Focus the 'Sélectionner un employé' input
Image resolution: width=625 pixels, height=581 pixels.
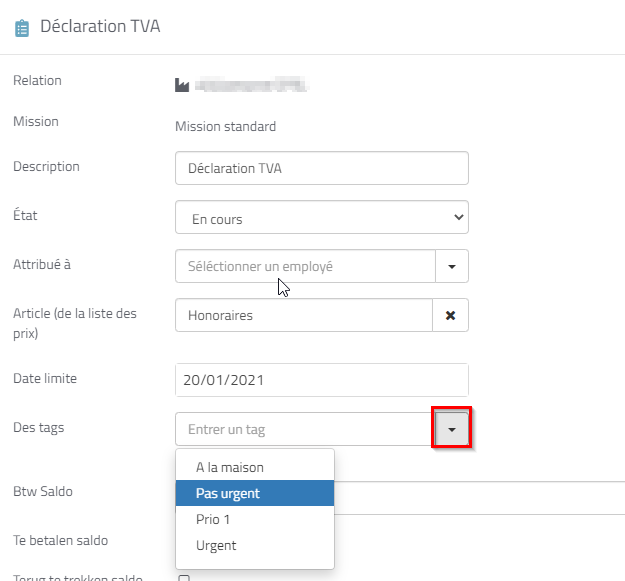pos(305,267)
